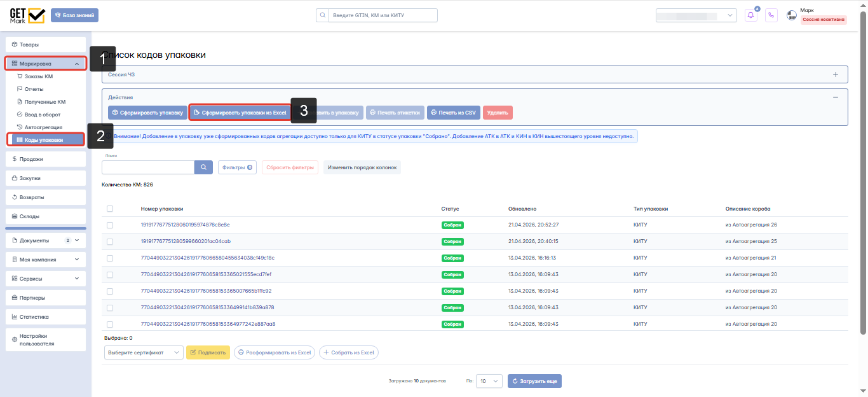The height and width of the screenshot is (397, 868).
Task: Check the row ending 665b1ffc92
Action: click(110, 291)
